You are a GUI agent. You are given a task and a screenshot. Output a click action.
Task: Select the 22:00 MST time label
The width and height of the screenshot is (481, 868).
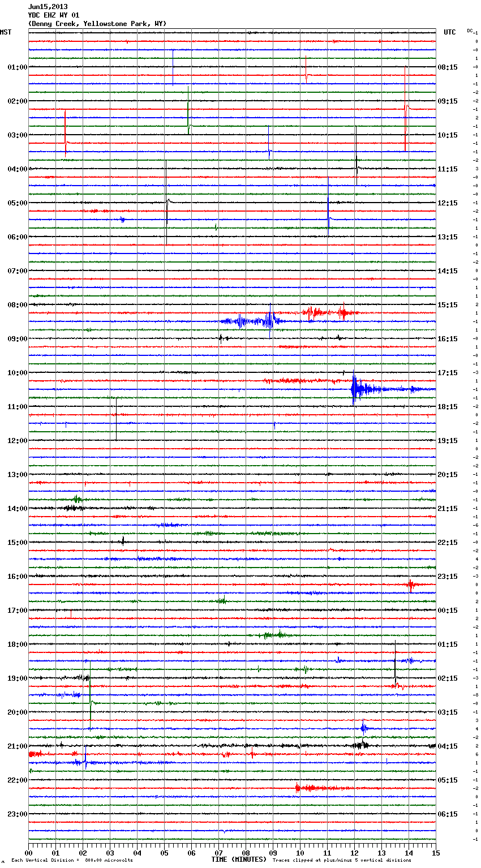(18, 780)
